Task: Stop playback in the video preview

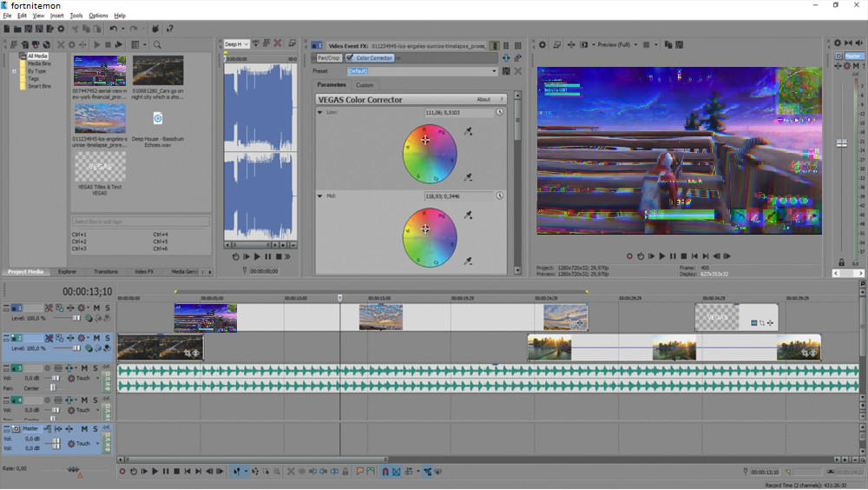Action: (x=684, y=256)
